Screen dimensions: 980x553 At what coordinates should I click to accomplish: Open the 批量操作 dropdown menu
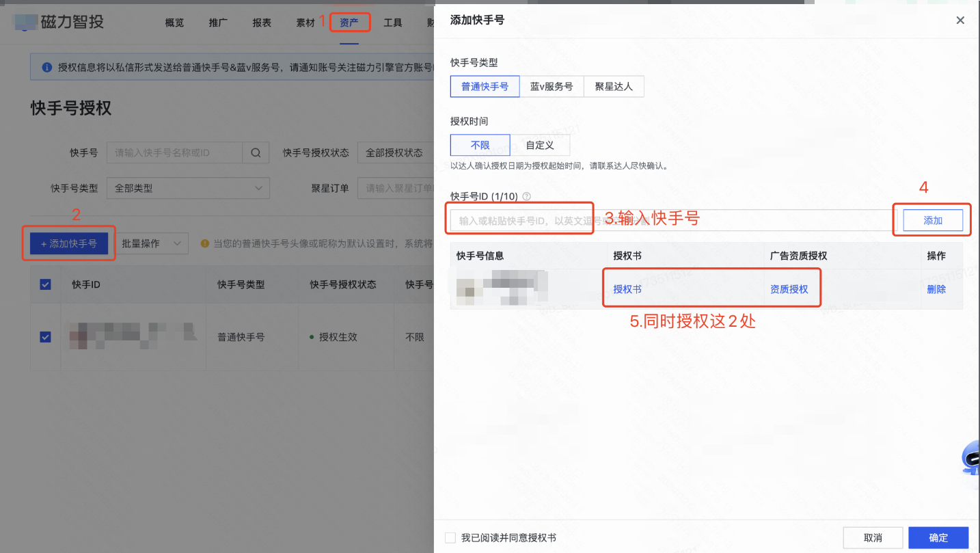[x=152, y=243]
